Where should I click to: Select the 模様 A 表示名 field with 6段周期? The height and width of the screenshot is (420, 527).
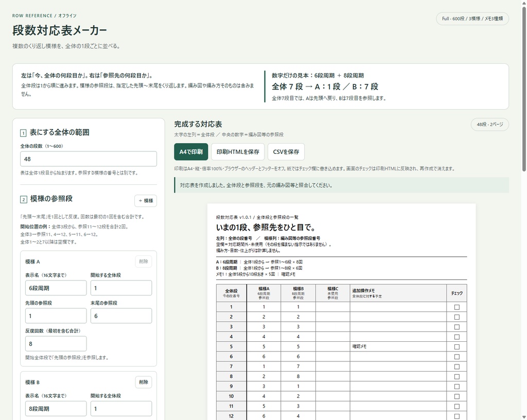56,288
